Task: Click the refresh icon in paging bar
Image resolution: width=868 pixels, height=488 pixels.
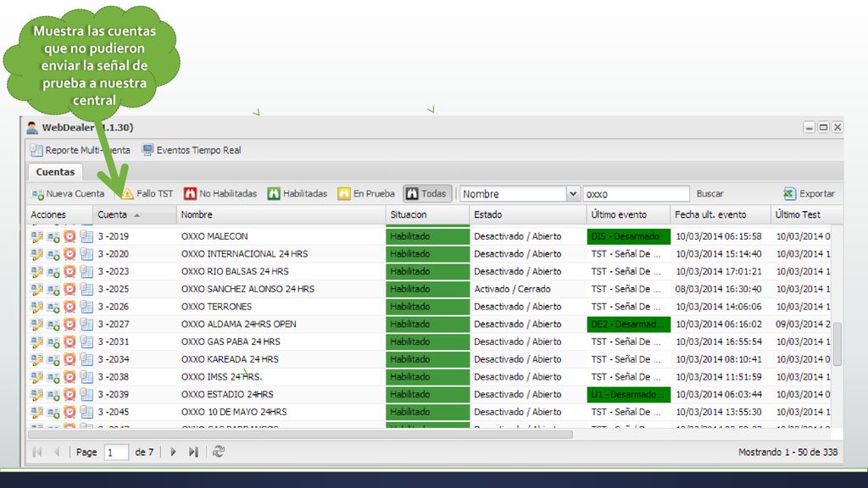Action: (x=219, y=452)
